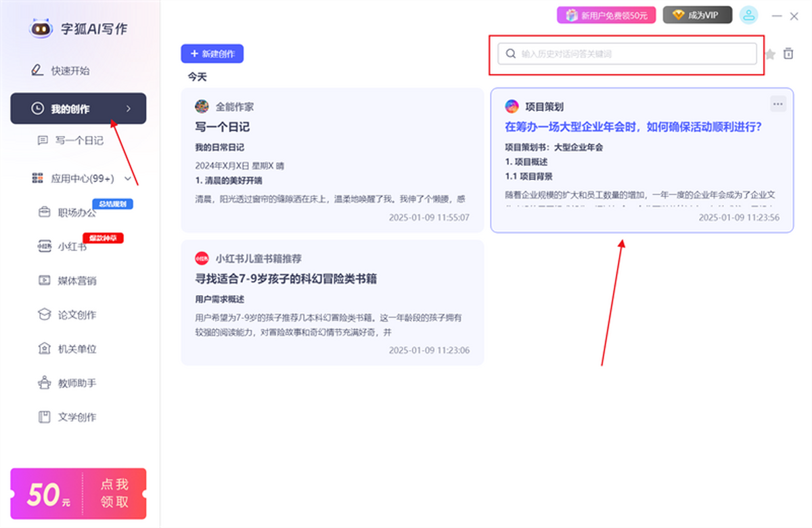
Task: Click the 用户需求概述 heading text
Action: click(219, 299)
